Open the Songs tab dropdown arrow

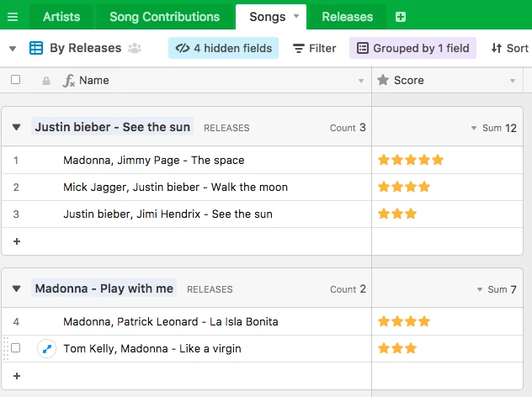click(x=296, y=16)
